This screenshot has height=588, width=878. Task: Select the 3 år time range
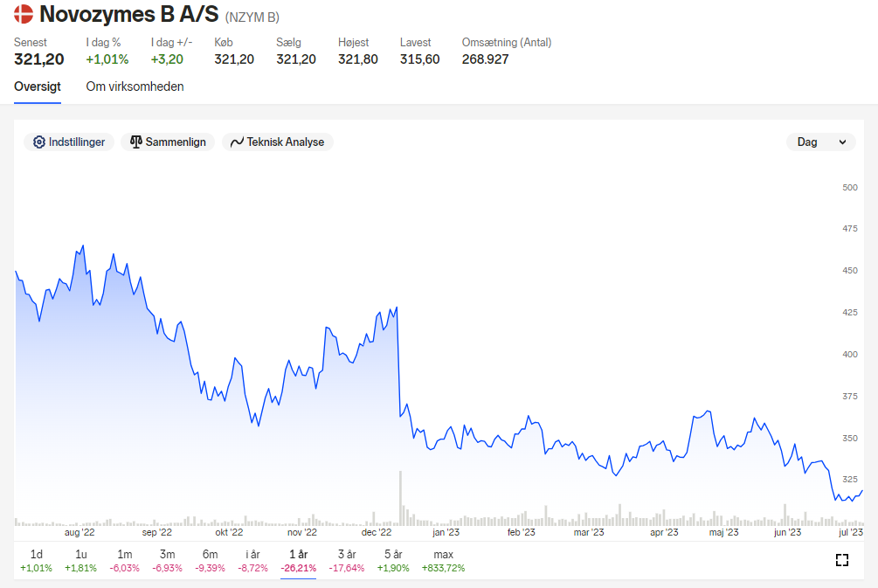click(347, 561)
